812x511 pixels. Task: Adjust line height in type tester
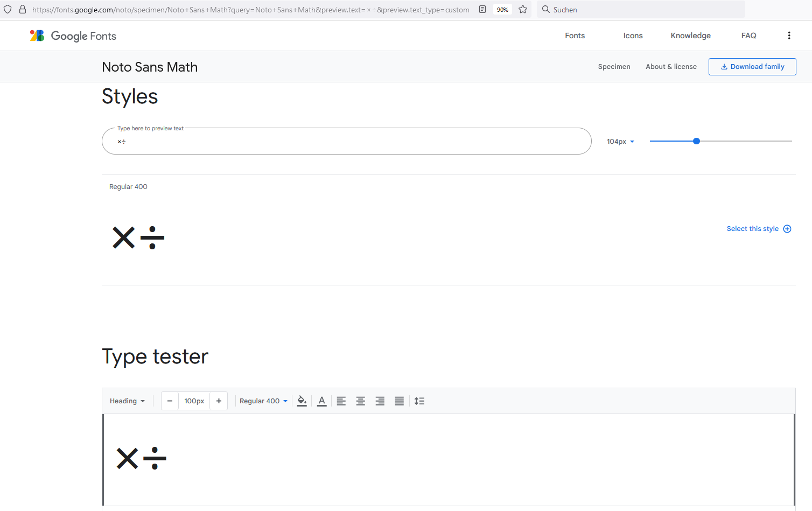click(419, 401)
